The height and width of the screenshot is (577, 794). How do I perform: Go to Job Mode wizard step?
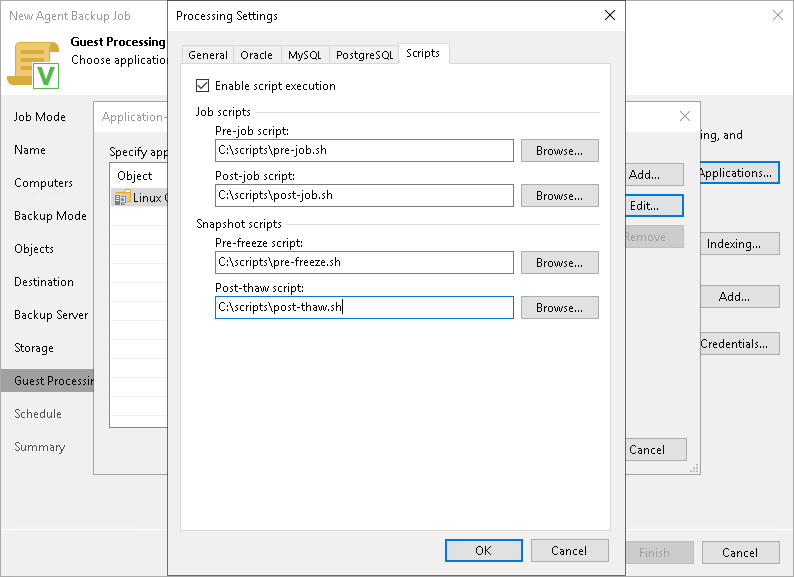39,117
